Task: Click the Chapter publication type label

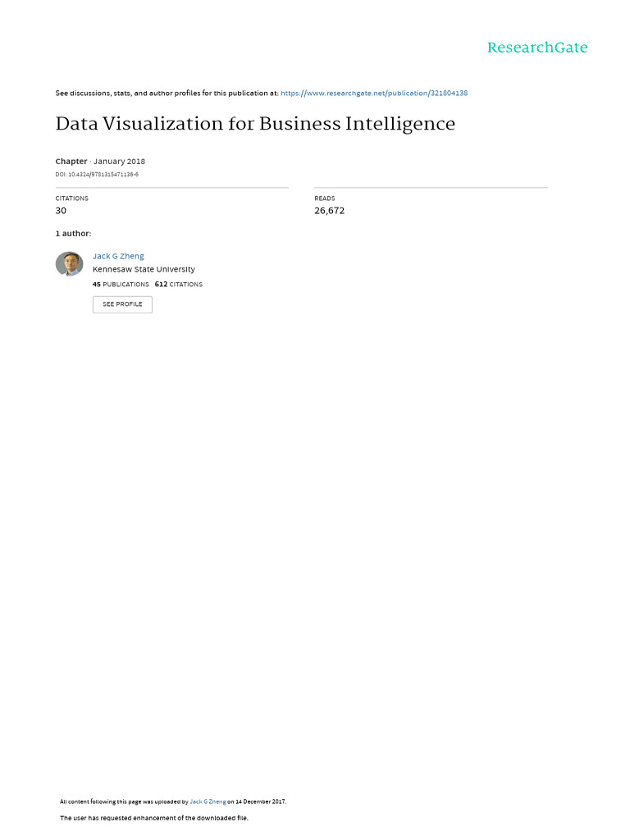Action: pyautogui.click(x=71, y=162)
